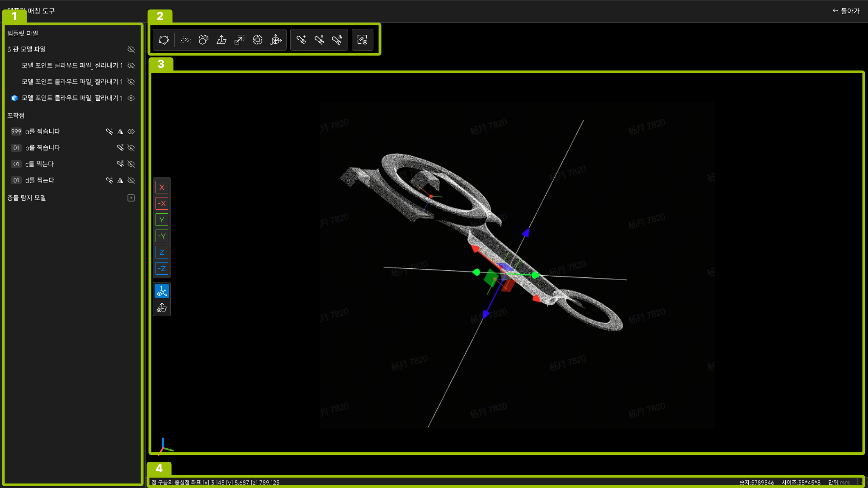Show the c를 찍는다 pick point

click(131, 164)
